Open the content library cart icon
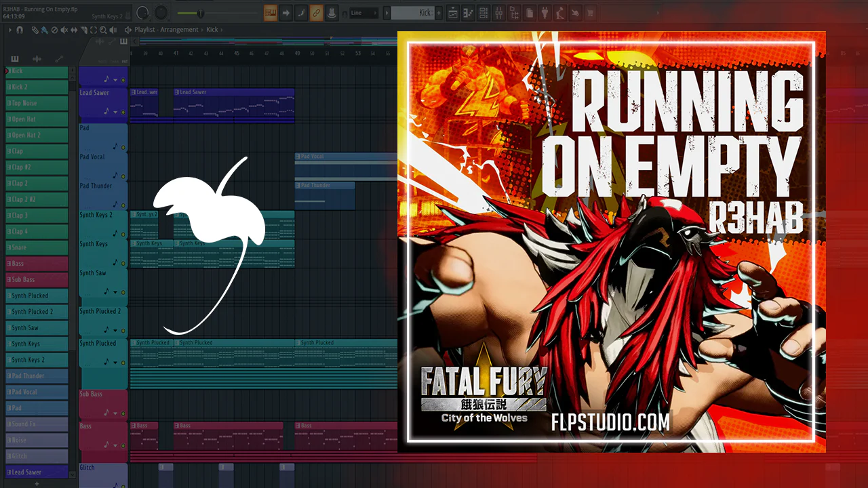This screenshot has height=488, width=868. pyautogui.click(x=591, y=12)
